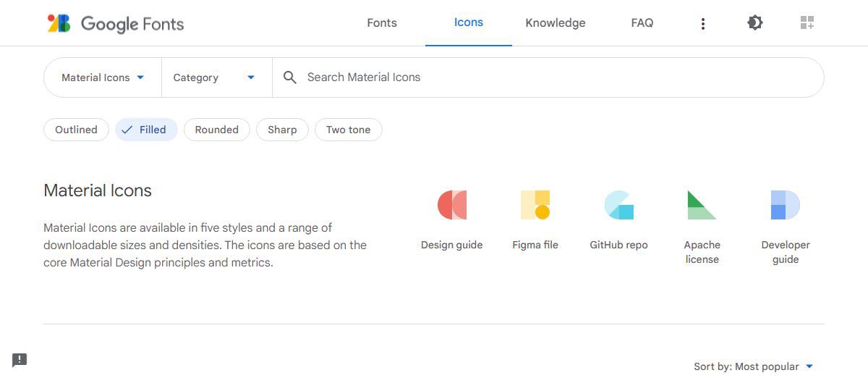Select the Outlined style chip
The image size is (868, 378).
pyautogui.click(x=76, y=130)
